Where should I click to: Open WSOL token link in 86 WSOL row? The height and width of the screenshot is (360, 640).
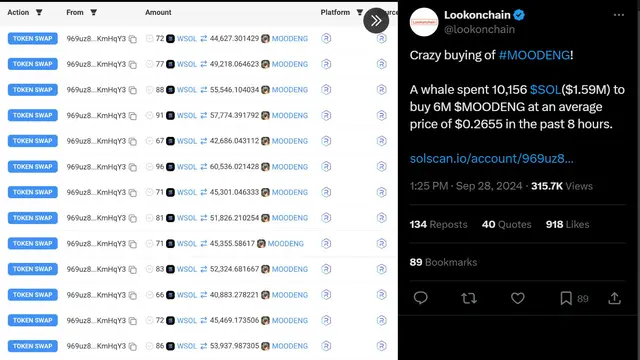click(187, 346)
